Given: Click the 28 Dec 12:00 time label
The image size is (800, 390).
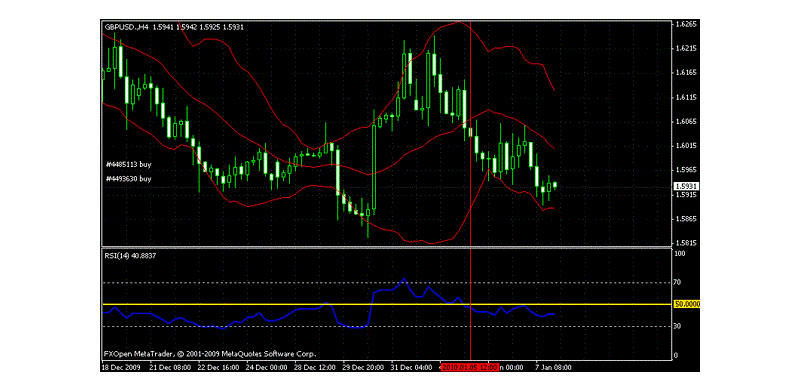Looking at the screenshot, I should [315, 367].
